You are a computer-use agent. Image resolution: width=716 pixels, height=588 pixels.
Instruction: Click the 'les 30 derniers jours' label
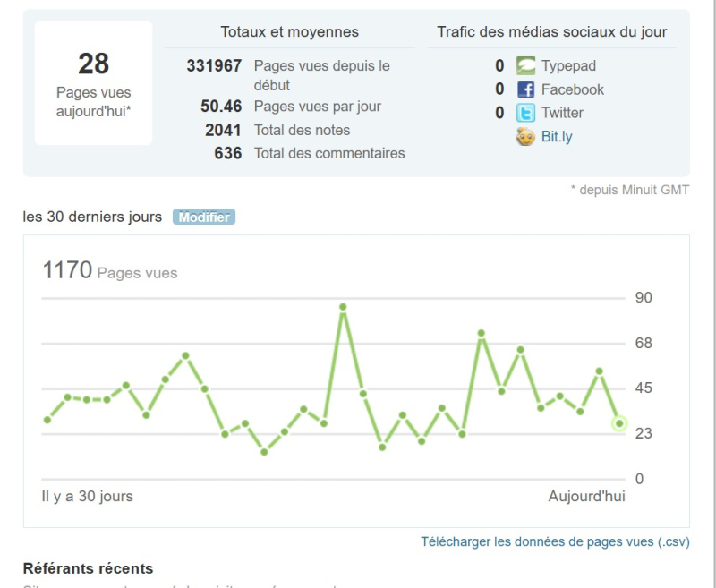click(92, 217)
